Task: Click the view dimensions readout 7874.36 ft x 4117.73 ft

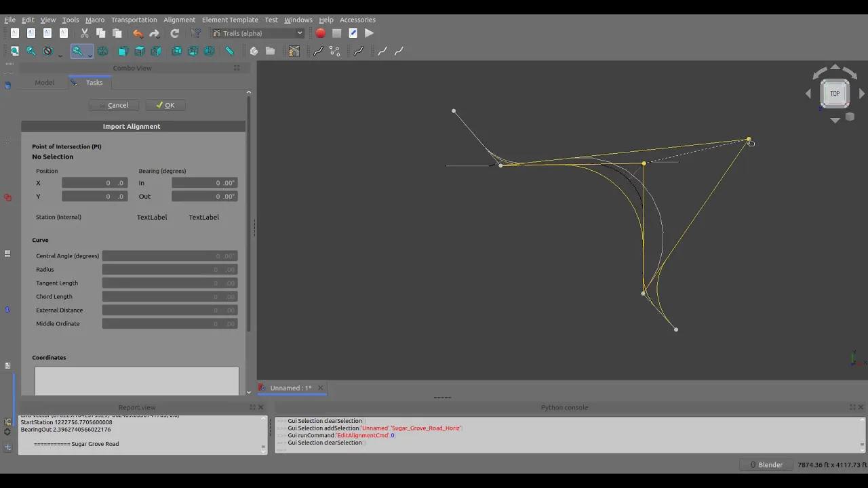Action: [832, 465]
